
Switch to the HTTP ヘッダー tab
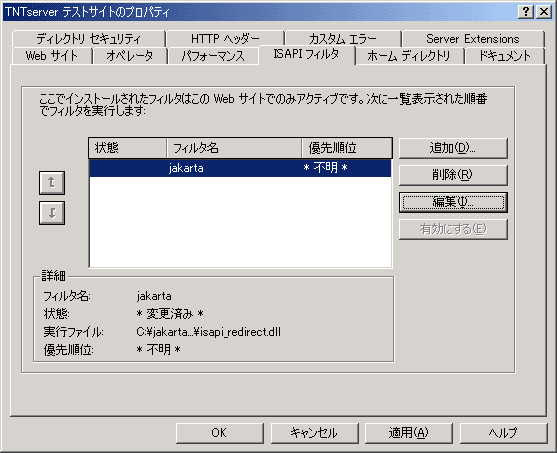point(225,38)
